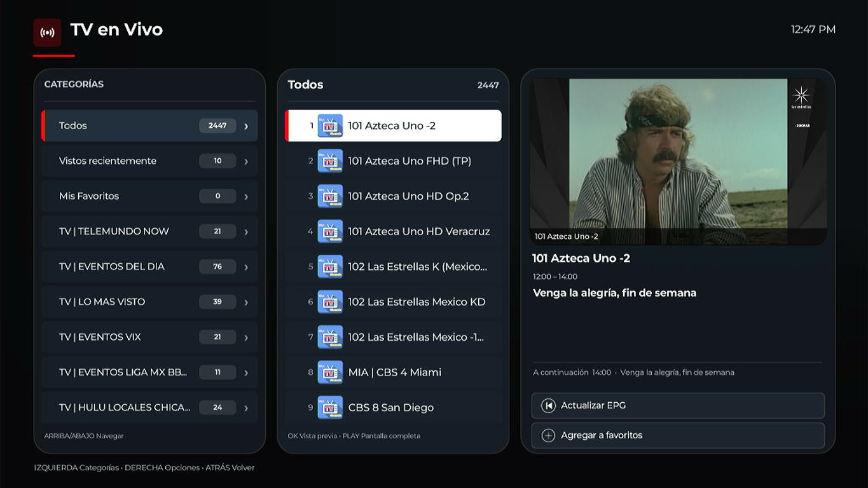Select TV | HULU LOCALES CHICA category

click(x=149, y=408)
